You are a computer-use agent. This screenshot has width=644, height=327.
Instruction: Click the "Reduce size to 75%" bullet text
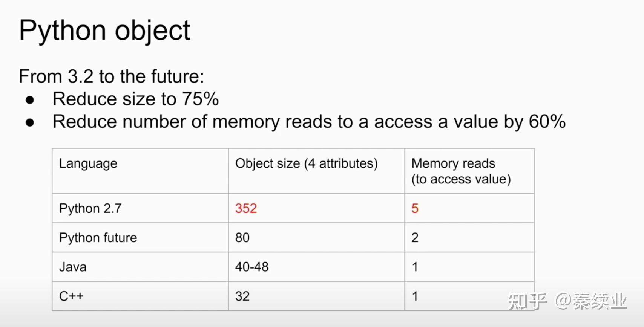click(136, 99)
